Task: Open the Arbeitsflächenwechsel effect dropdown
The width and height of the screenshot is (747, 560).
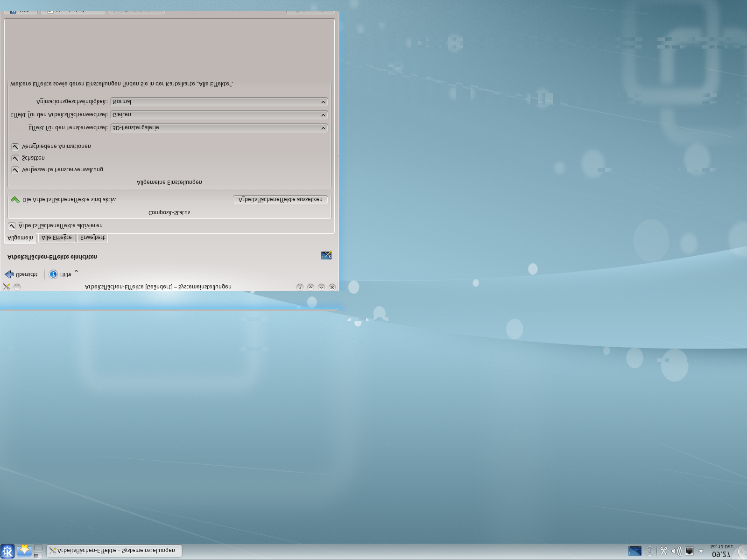Action: click(x=218, y=115)
